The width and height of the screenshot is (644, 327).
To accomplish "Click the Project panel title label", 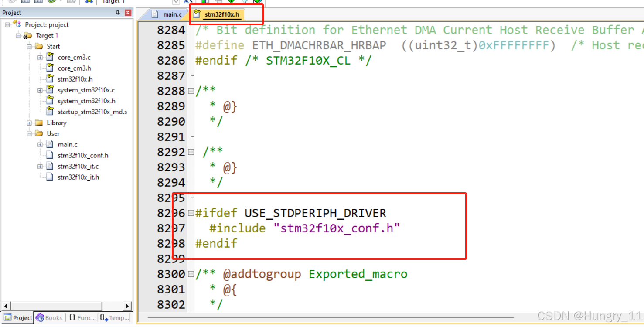I will [12, 13].
